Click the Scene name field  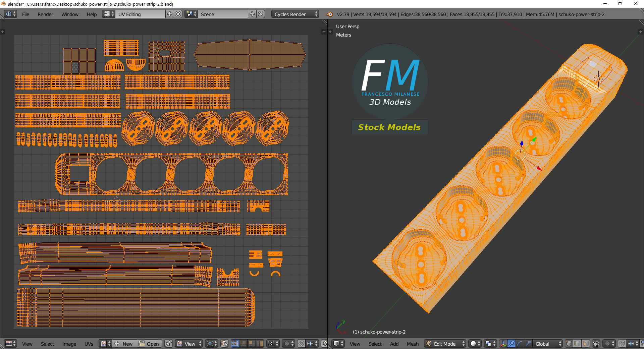pos(223,14)
